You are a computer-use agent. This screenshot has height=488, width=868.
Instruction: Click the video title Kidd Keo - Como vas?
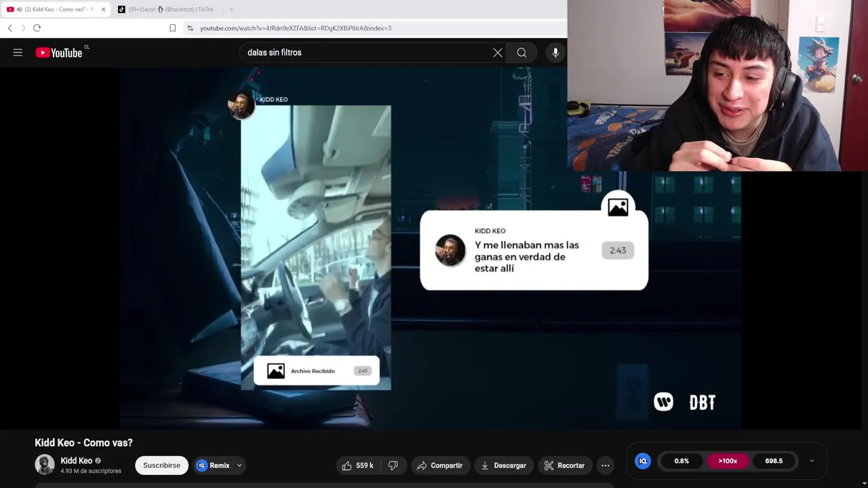83,443
